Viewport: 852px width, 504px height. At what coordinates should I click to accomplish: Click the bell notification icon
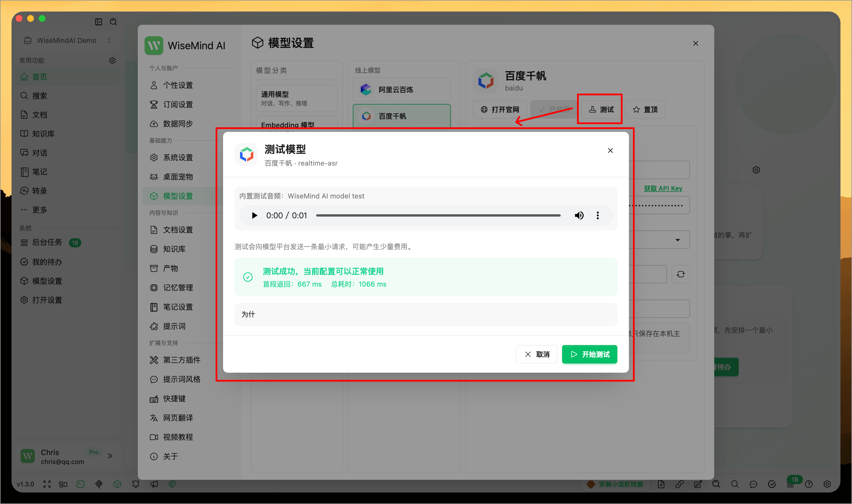(135, 484)
